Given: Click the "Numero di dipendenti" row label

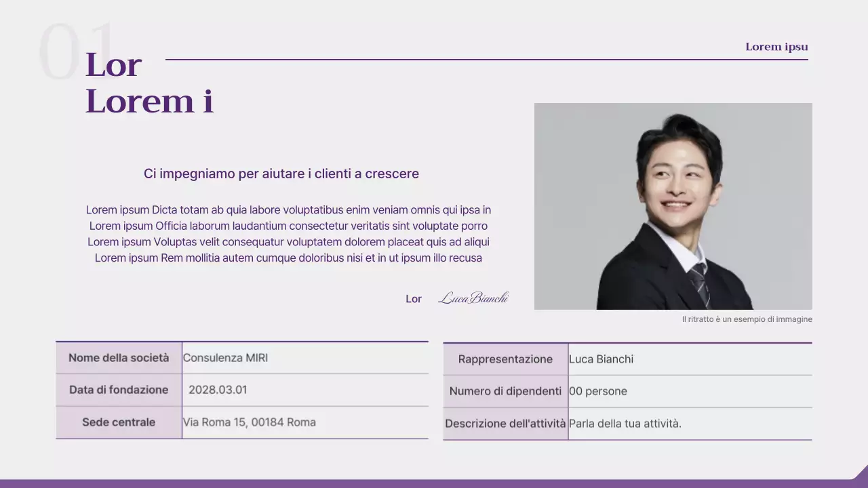Looking at the screenshot, I should pos(505,391).
